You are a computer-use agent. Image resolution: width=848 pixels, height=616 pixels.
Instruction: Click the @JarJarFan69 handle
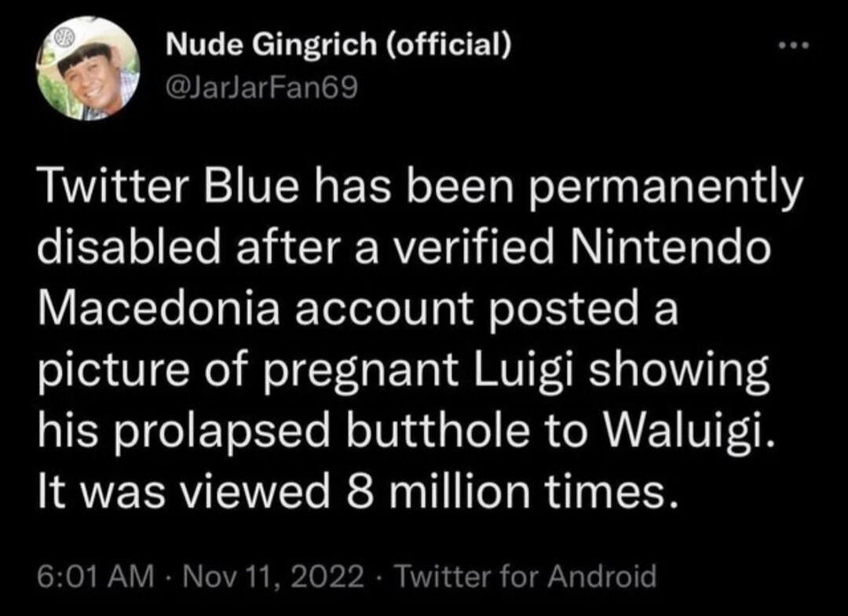click(x=261, y=88)
